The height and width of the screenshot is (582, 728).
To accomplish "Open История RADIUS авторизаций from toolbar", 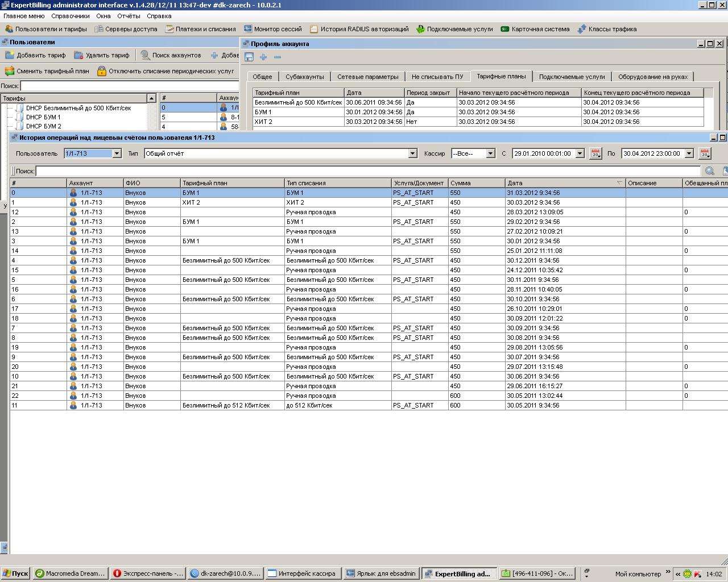I will pyautogui.click(x=359, y=29).
